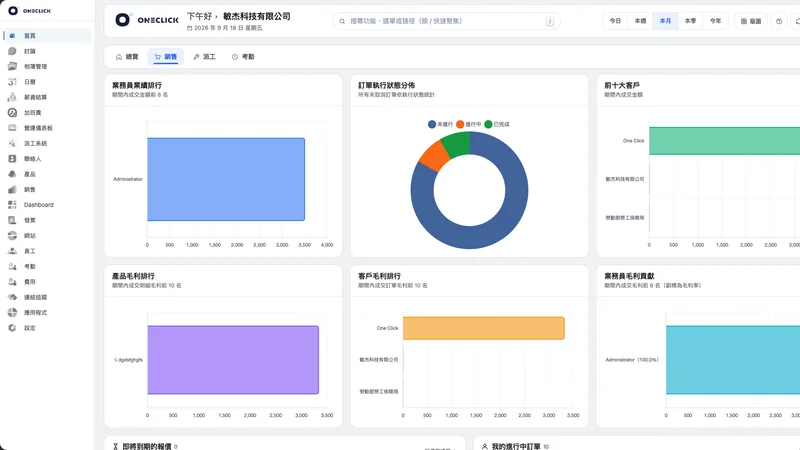Select the 今年 period filter

715,21
